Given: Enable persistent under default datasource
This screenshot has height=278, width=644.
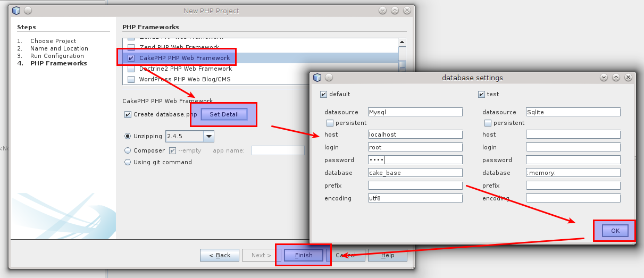Looking at the screenshot, I should pos(330,123).
